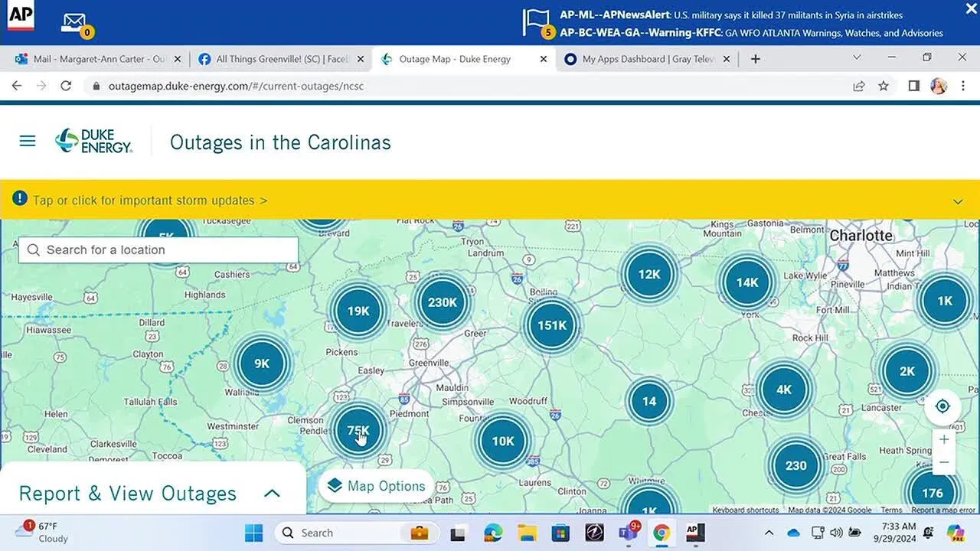Viewport: 980px width, 551px height.
Task: Expand the yellow storm updates banner chevron
Action: click(x=958, y=201)
